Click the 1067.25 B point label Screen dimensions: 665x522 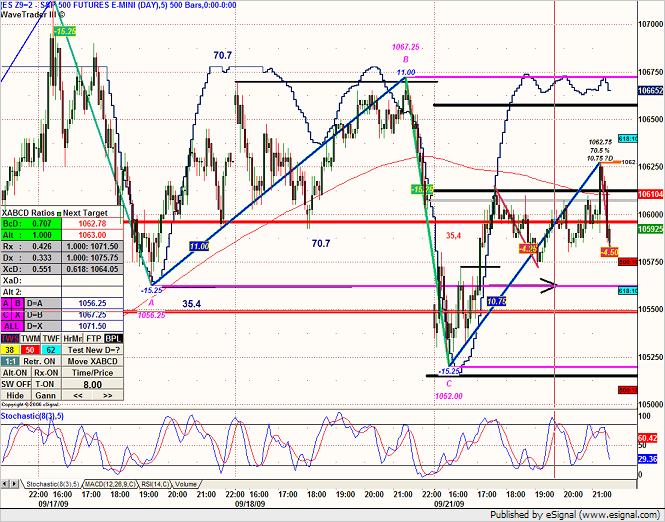405,47
